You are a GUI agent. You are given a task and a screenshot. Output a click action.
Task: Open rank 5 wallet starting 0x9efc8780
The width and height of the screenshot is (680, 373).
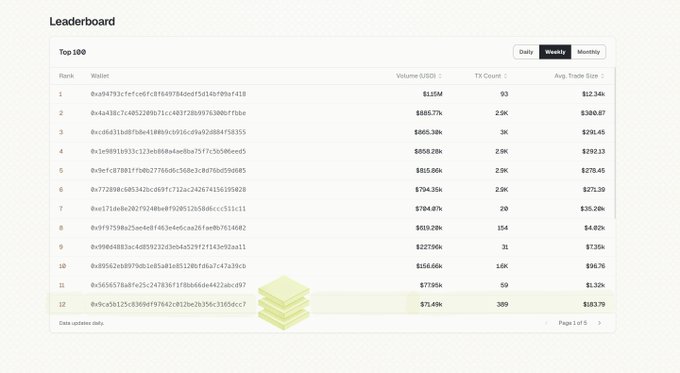(x=168, y=170)
